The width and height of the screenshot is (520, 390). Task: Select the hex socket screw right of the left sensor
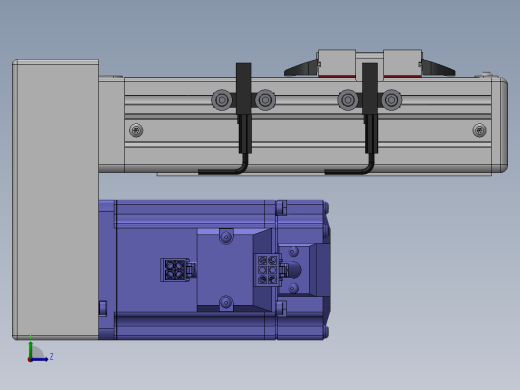click(265, 100)
